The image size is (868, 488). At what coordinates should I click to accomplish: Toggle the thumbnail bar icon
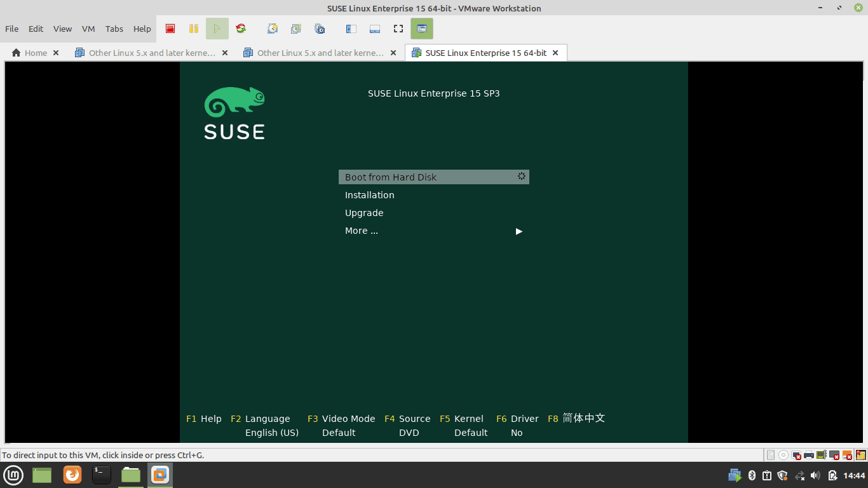point(374,29)
